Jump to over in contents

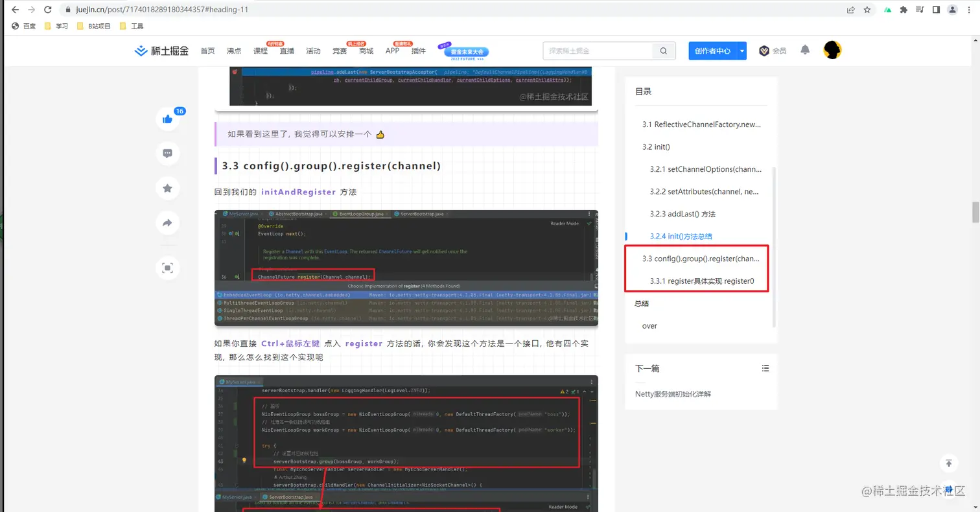click(649, 326)
